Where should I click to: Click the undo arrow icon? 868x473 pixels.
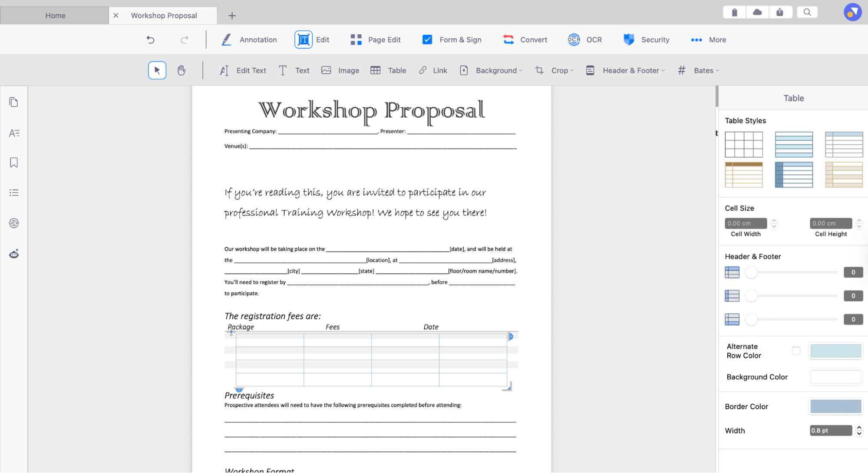[x=150, y=40]
